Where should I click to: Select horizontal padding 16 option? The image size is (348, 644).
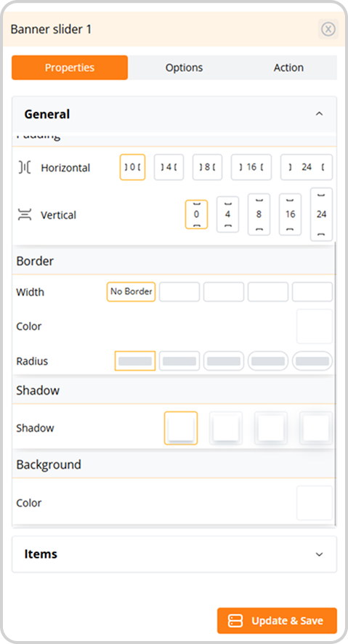(251, 167)
